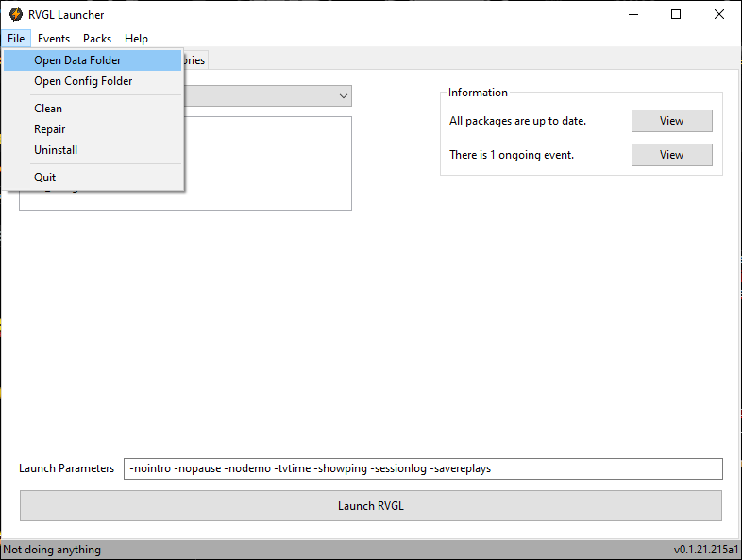
Task: Select Open Config Folder menu entry
Action: (93, 81)
